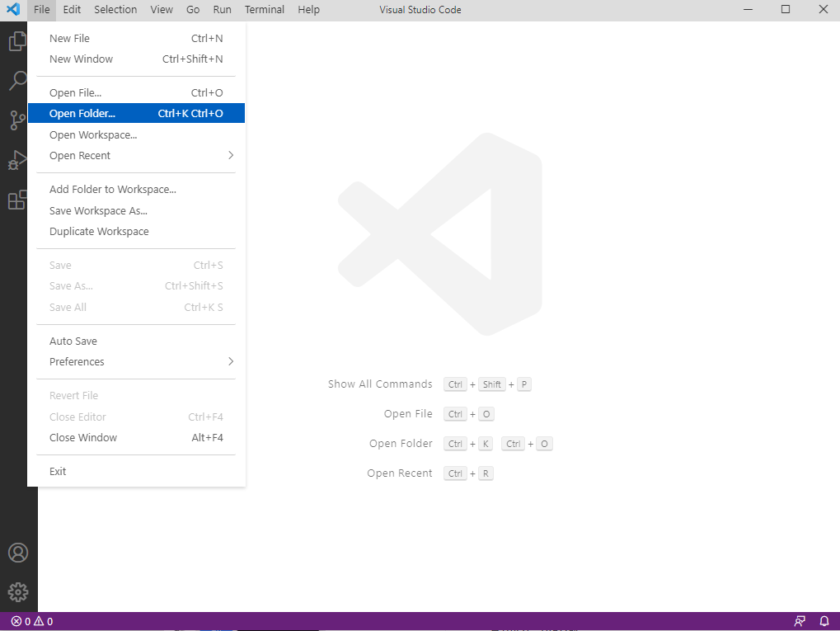
Task: Open the Explorer view in activity bar
Action: click(x=17, y=41)
